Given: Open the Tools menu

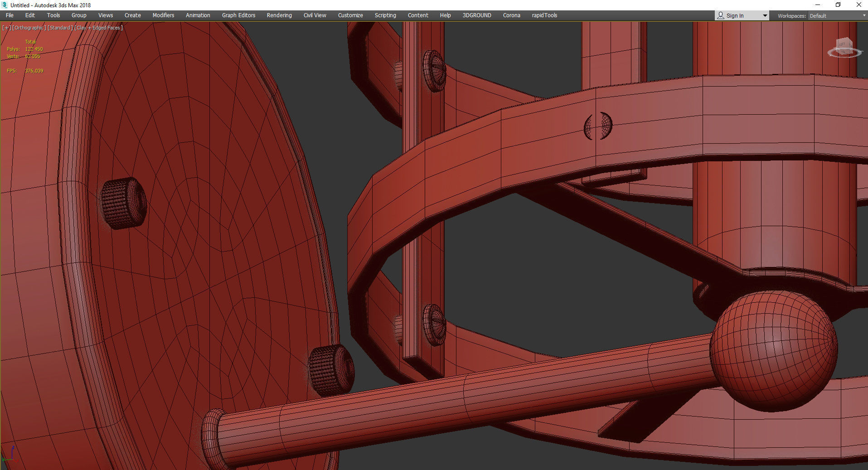Looking at the screenshot, I should 53,15.
